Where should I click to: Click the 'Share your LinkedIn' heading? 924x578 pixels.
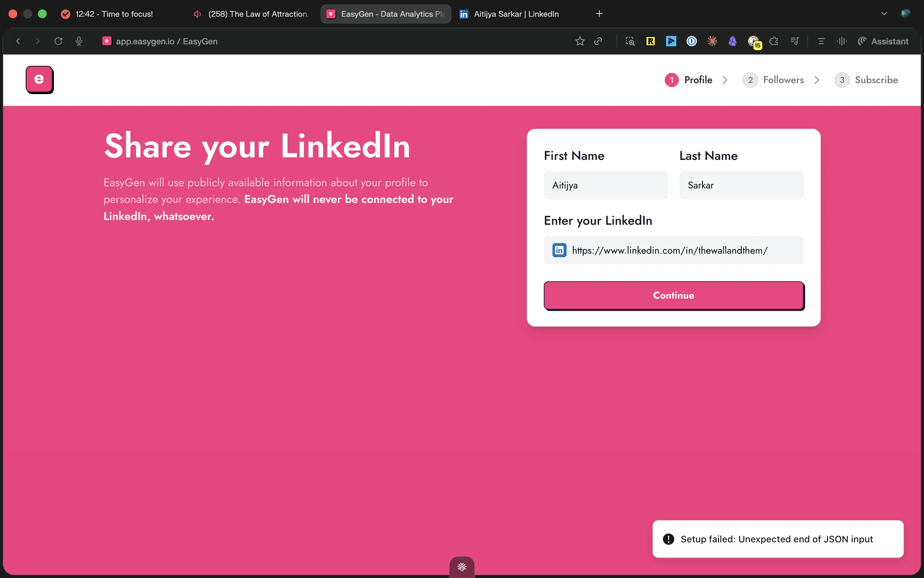click(x=257, y=146)
